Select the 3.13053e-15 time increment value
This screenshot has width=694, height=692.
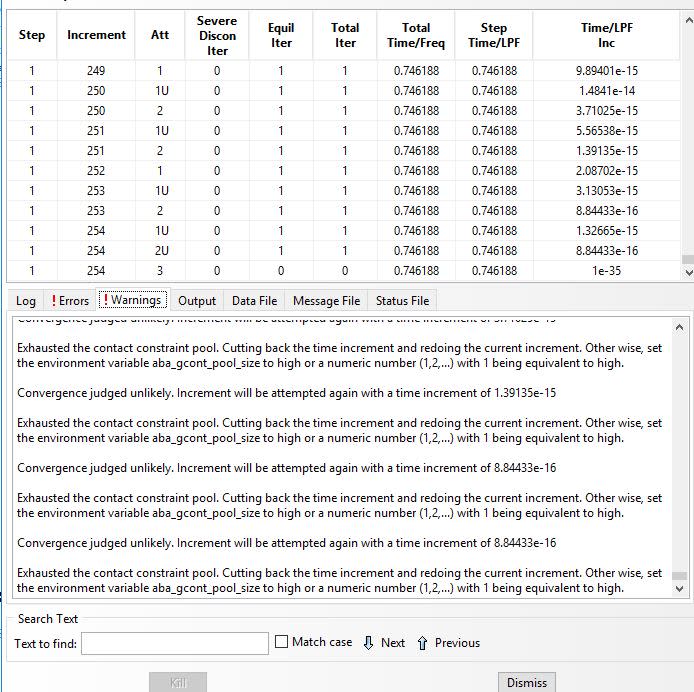coord(606,191)
